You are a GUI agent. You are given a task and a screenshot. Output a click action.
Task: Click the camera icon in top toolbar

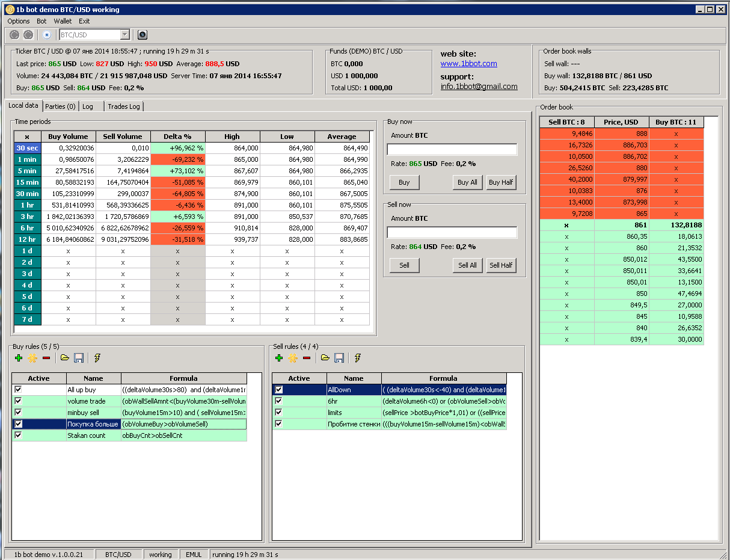click(x=143, y=35)
